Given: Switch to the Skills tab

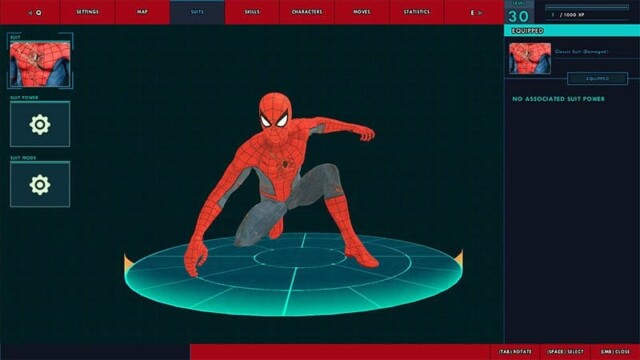Looking at the screenshot, I should tap(252, 12).
